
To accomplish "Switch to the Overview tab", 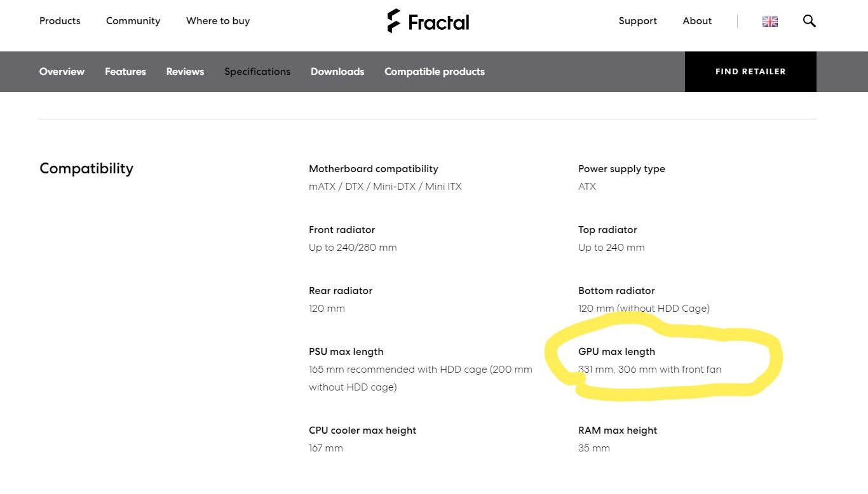I will coord(62,72).
